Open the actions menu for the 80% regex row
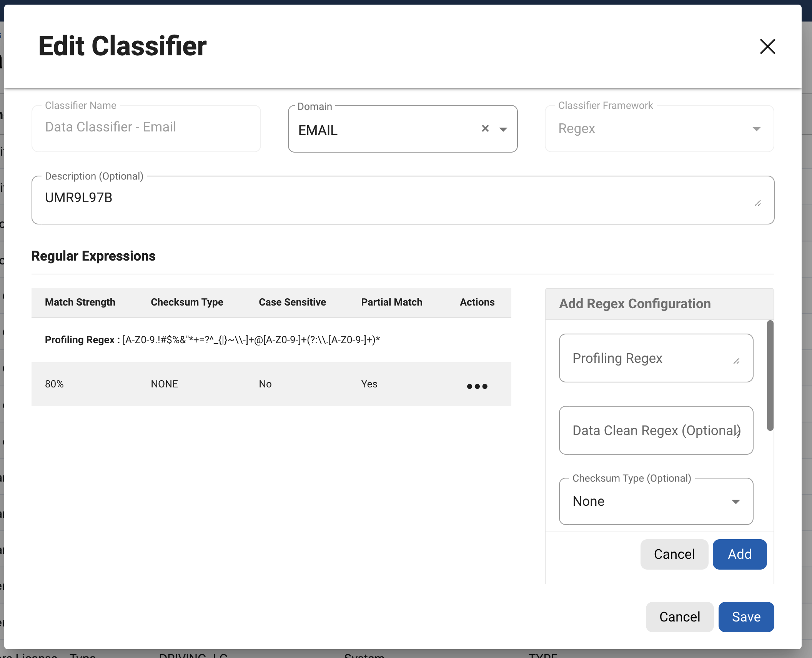 pos(477,386)
